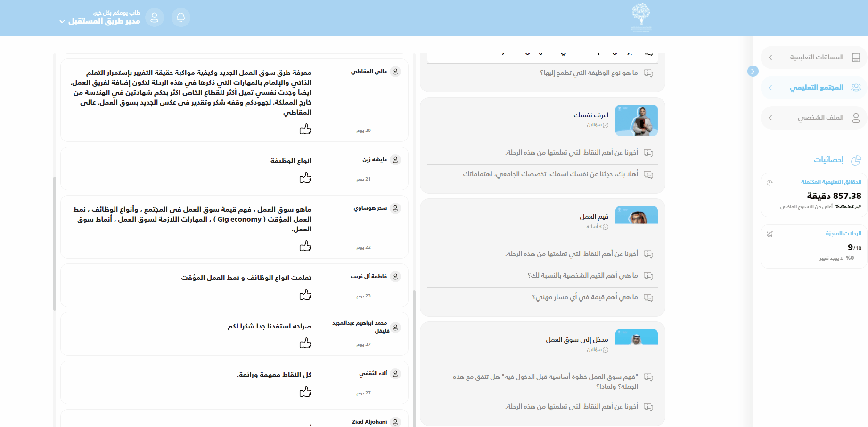Click chat icon beside ما هي أهم قيمة
The width and height of the screenshot is (868, 427).
point(648,297)
